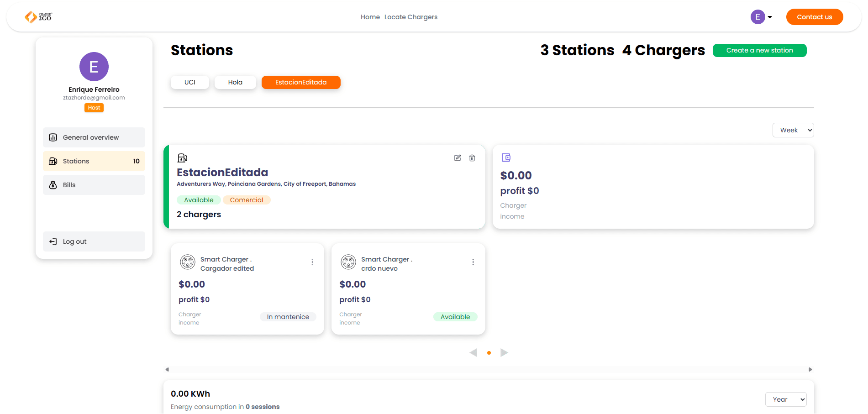Click the Stations gas pump sidebar icon

point(53,161)
